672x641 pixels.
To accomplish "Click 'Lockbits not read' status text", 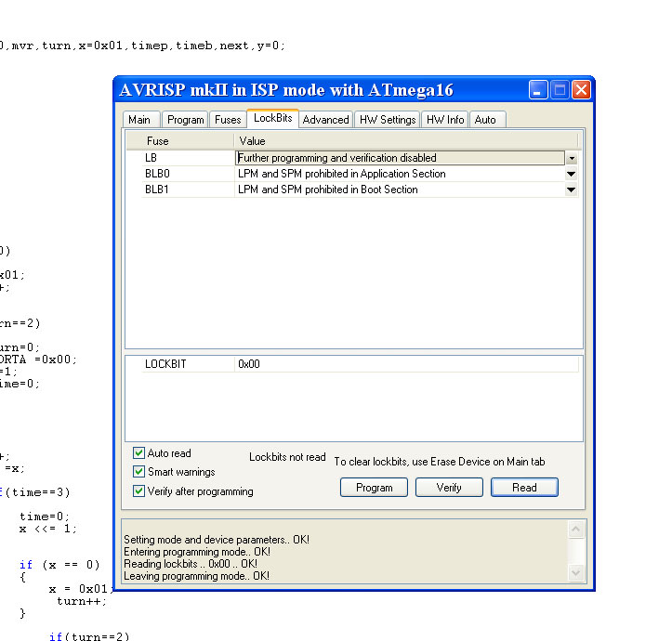I will pyautogui.click(x=287, y=457).
